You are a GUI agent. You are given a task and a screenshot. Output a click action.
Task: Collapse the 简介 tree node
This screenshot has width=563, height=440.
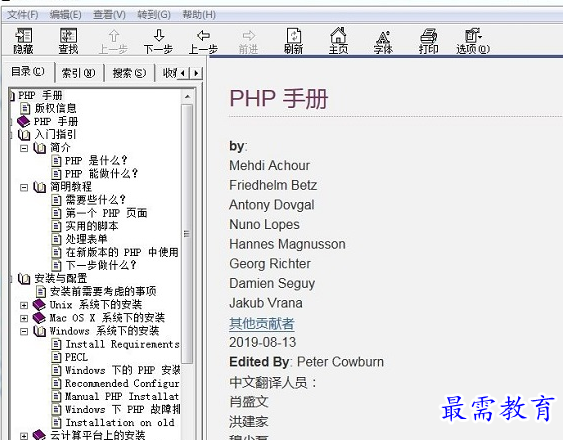[24, 148]
